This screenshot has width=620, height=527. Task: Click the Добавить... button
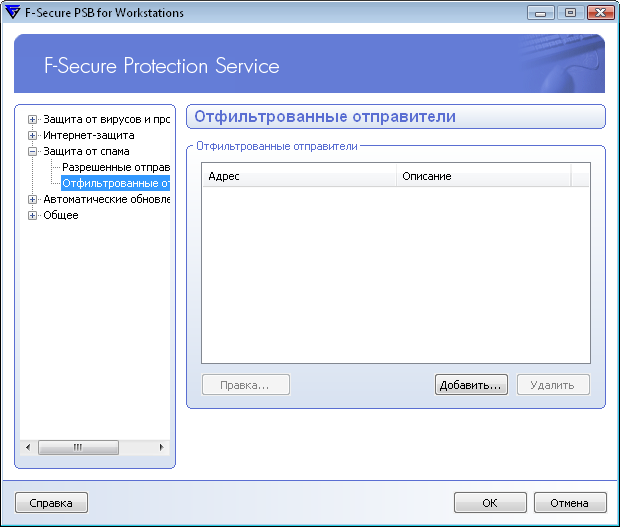pos(471,385)
